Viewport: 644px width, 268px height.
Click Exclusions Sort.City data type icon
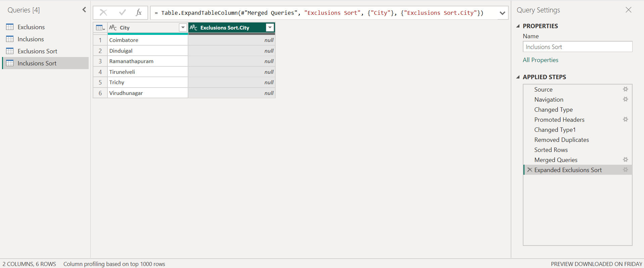coord(193,28)
